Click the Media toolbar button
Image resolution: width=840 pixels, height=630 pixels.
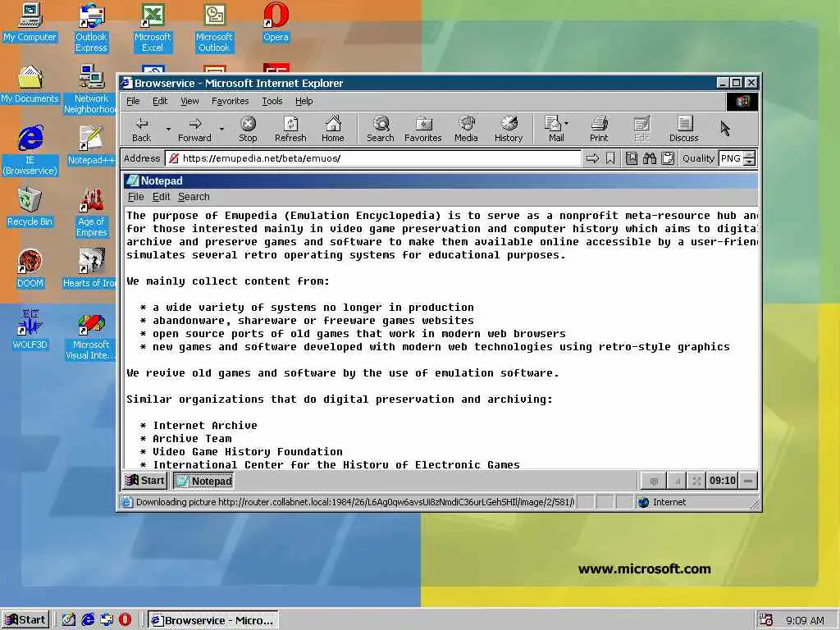click(x=466, y=129)
